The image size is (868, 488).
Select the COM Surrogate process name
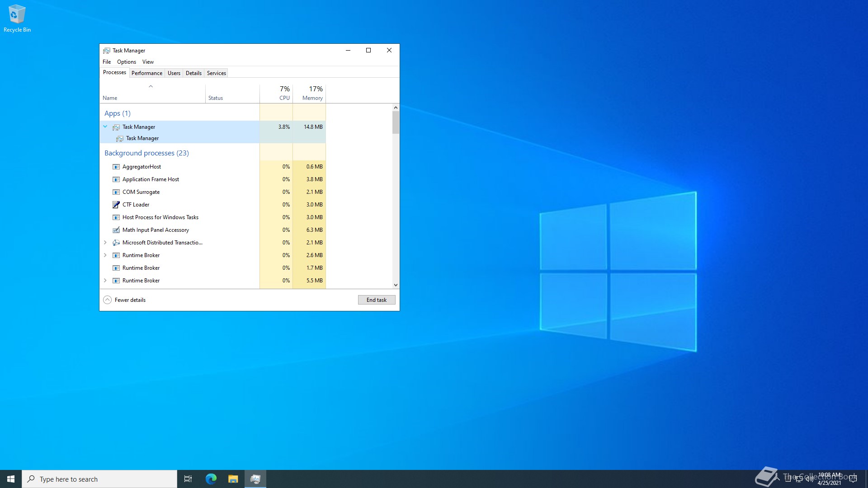click(141, 192)
